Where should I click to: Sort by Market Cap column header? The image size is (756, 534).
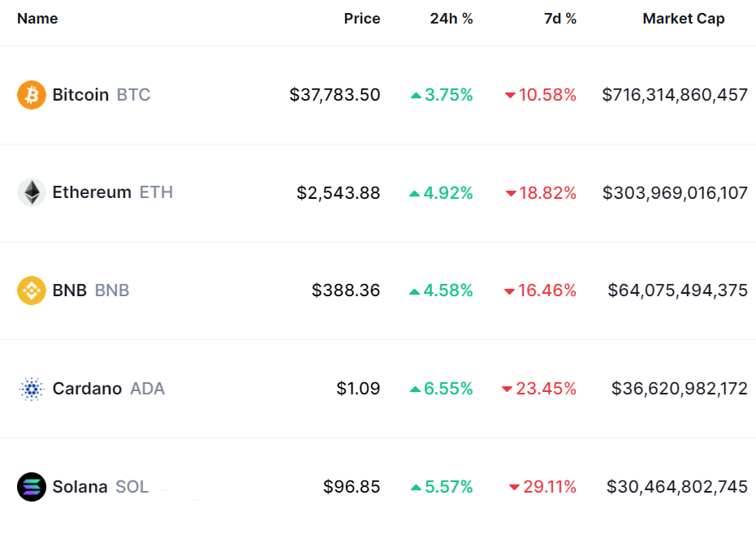(684, 19)
